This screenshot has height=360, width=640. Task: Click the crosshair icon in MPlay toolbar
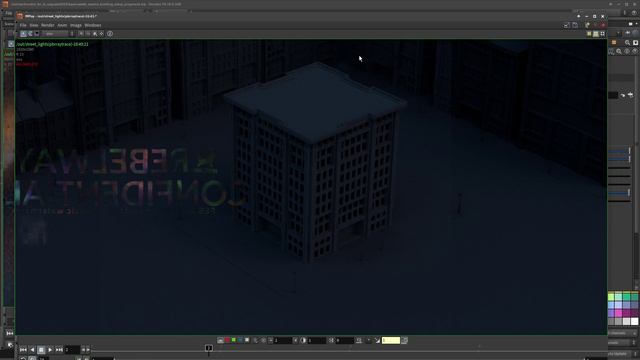click(x=102, y=34)
